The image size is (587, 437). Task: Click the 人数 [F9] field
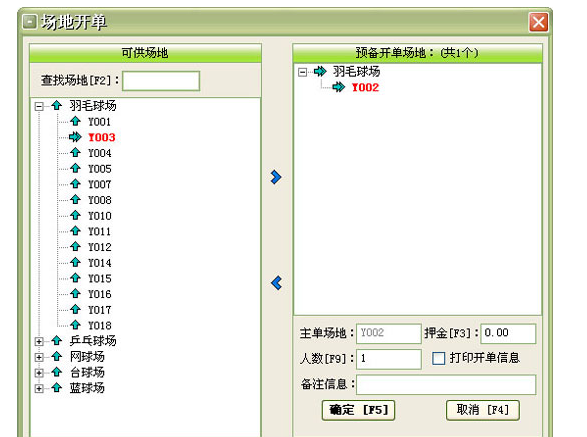pyautogui.click(x=389, y=359)
